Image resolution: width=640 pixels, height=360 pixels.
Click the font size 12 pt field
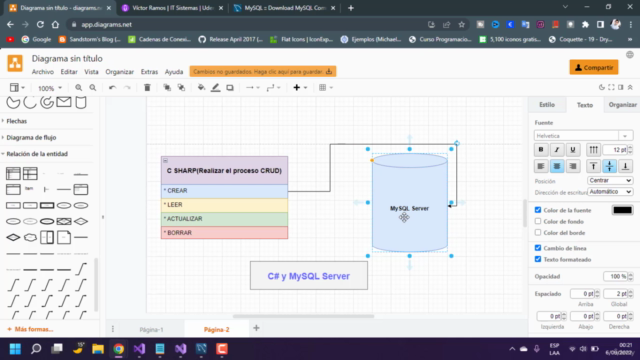point(615,150)
